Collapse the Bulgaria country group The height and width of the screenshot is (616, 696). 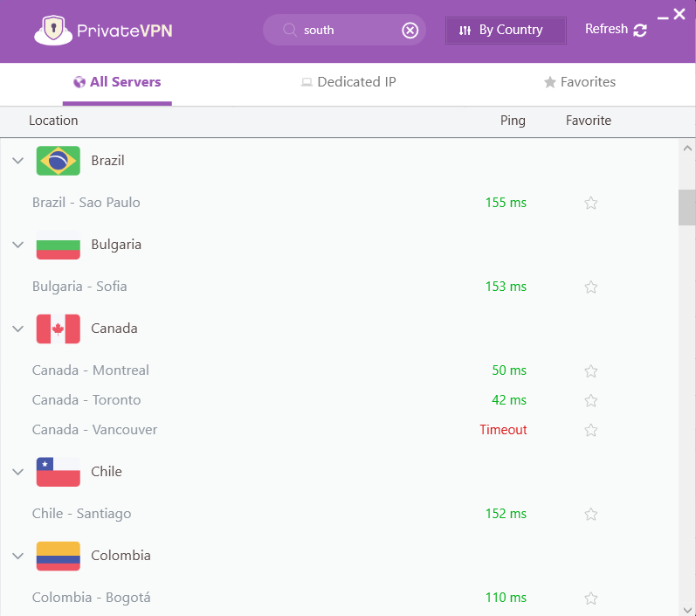[x=17, y=245]
